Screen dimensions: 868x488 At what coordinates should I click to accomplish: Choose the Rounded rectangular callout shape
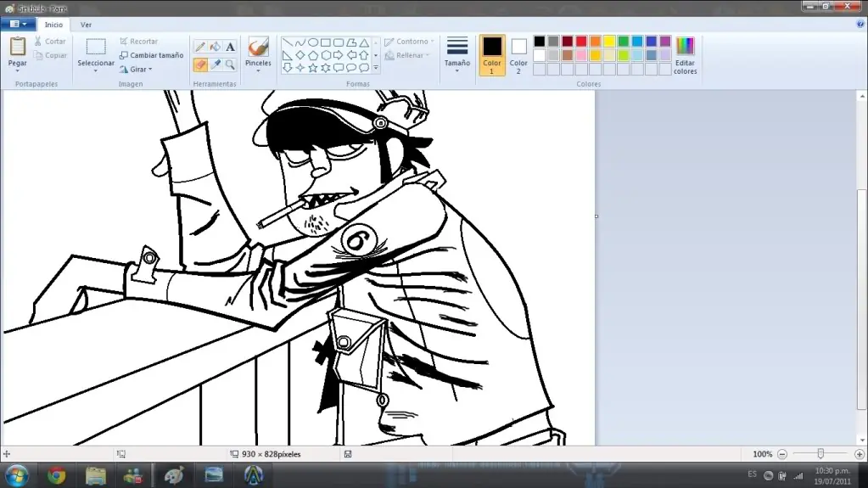[x=339, y=68]
